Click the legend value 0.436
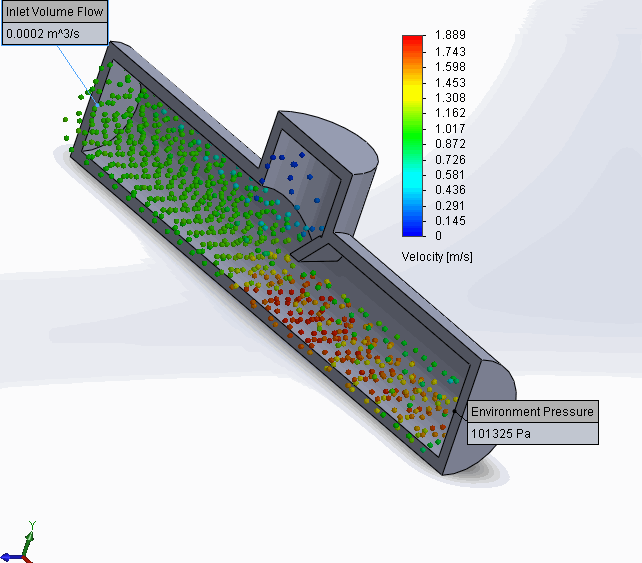642x563 pixels. click(x=450, y=190)
